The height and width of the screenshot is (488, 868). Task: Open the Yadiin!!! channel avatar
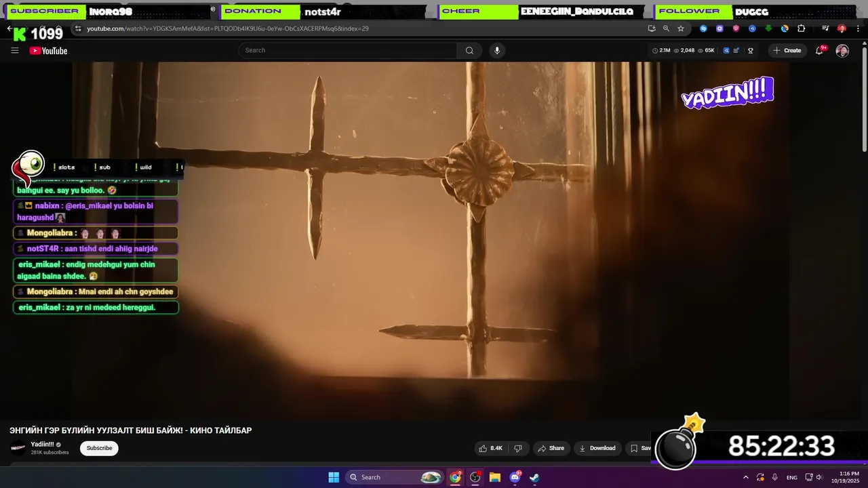point(18,448)
